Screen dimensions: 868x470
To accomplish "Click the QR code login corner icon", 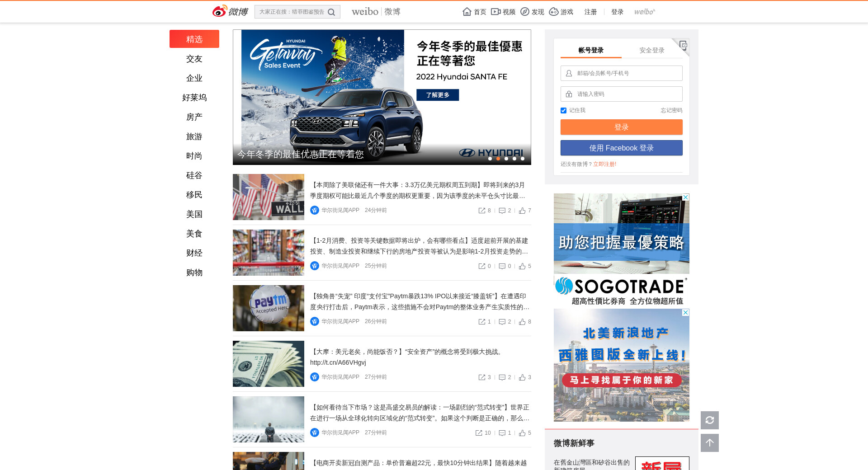I will click(x=683, y=45).
